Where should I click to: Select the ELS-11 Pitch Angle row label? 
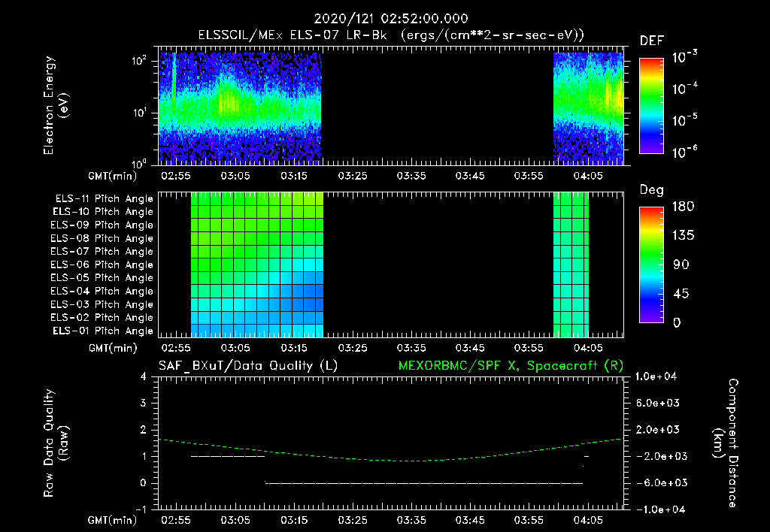click(104, 199)
